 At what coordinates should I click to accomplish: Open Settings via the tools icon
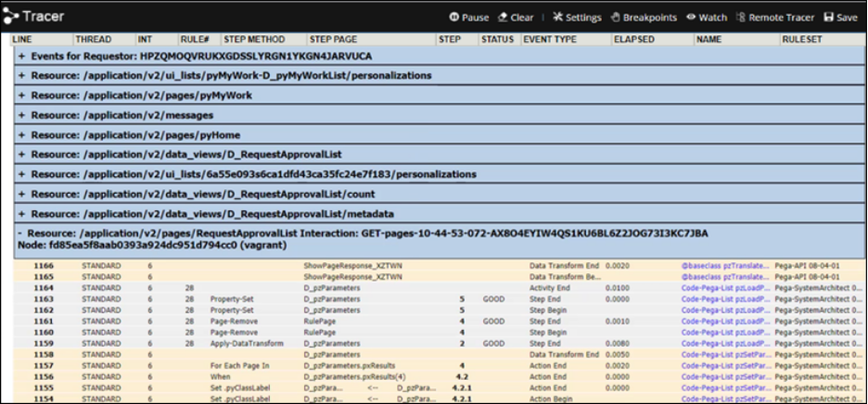558,18
